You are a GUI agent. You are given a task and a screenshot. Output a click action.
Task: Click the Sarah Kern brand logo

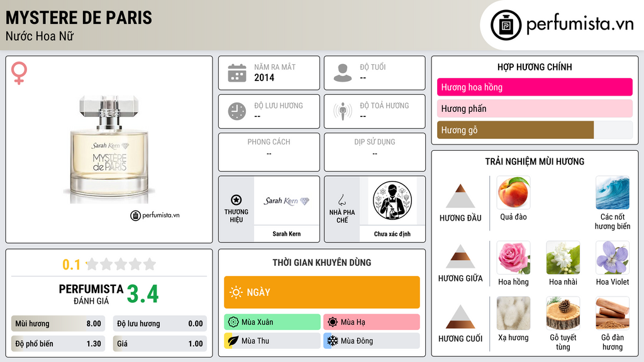click(287, 200)
